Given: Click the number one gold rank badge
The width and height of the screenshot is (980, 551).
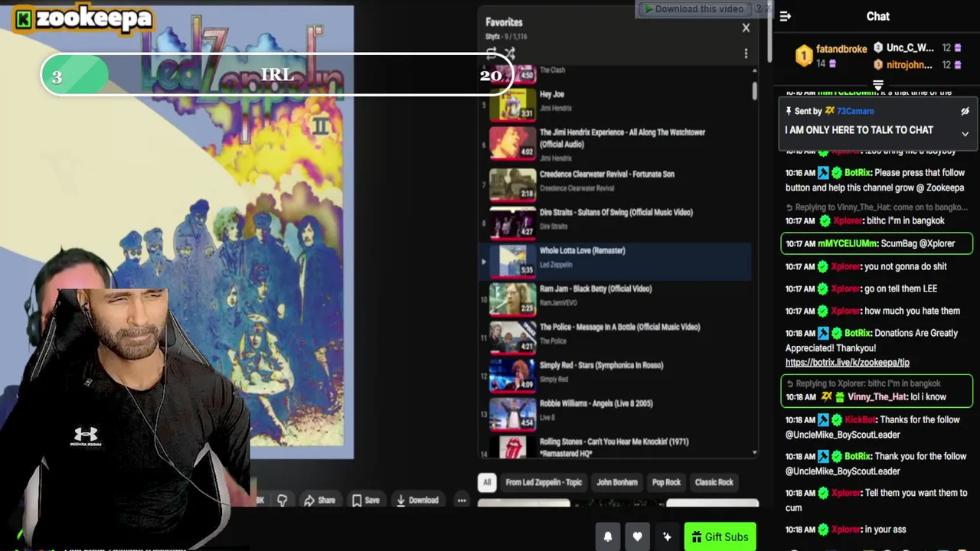Looking at the screenshot, I should coord(803,55).
